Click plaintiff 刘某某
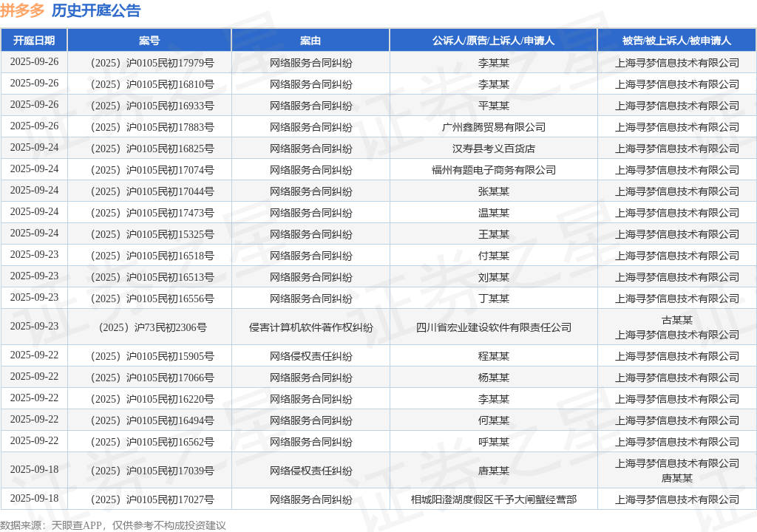Viewport: 757px width, 532px height. (493, 277)
